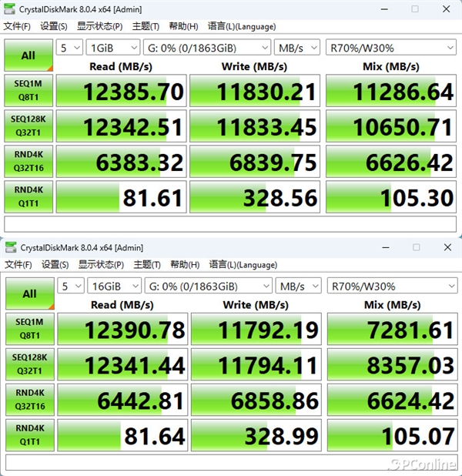The image size is (462, 476).
Task: Minimize the bottom CrystalDiskMark window
Action: (386, 247)
